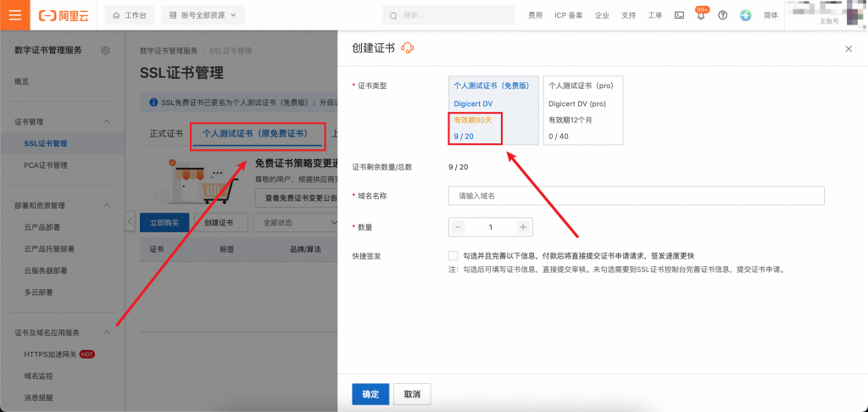Click the blue info icon in notice banner
Viewport: 868px width, 412px height.
(x=153, y=103)
